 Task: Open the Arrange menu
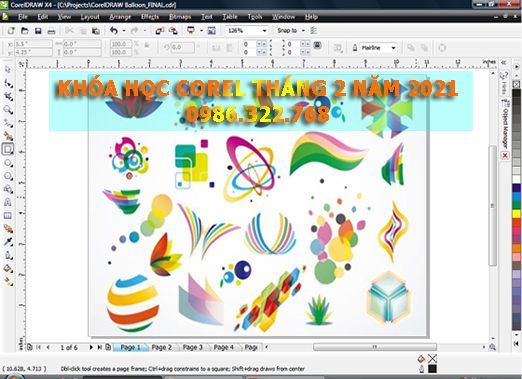pos(120,17)
